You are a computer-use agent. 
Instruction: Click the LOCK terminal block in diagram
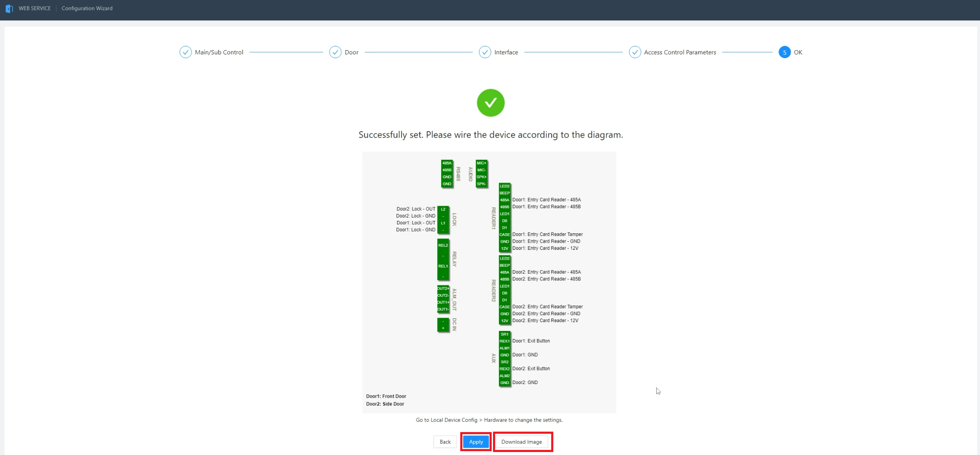443,220
